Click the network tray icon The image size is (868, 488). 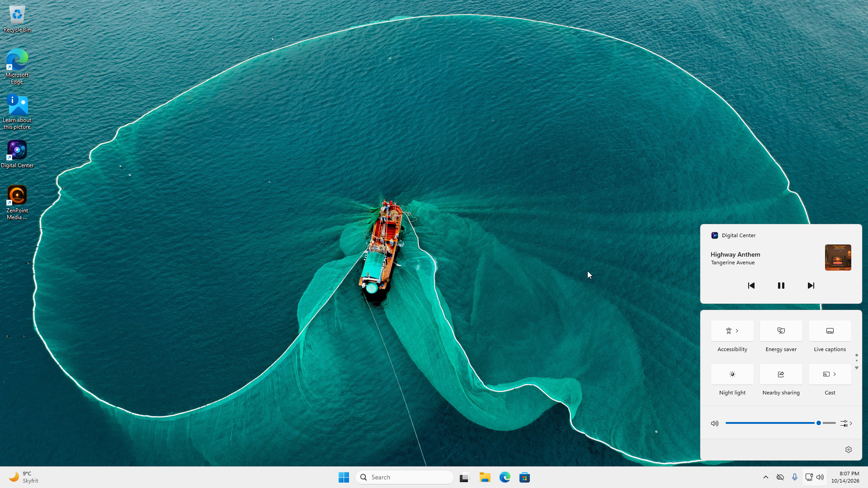click(809, 477)
